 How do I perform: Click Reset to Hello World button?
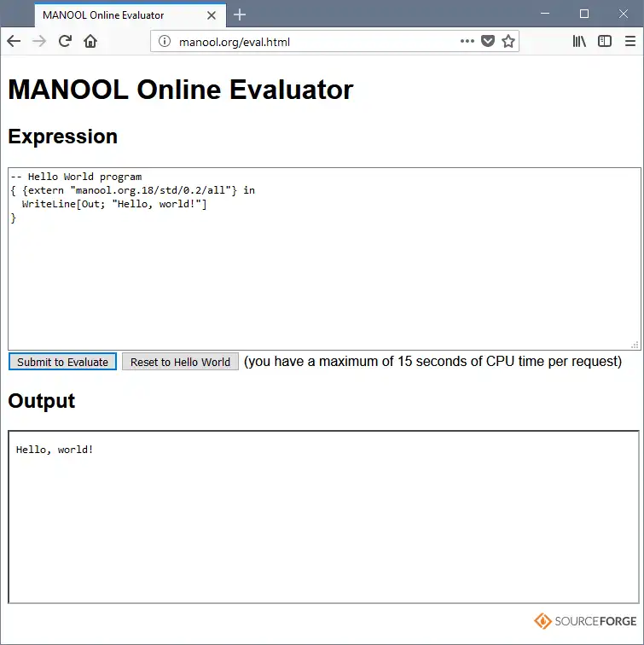(x=180, y=362)
